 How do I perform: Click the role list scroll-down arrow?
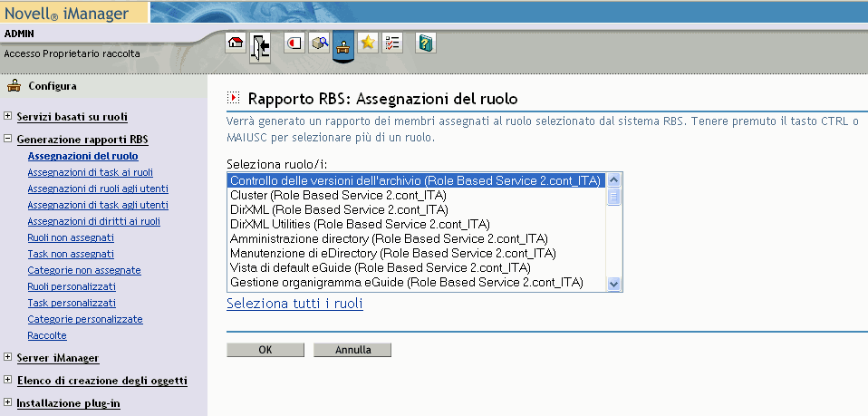[x=613, y=284]
